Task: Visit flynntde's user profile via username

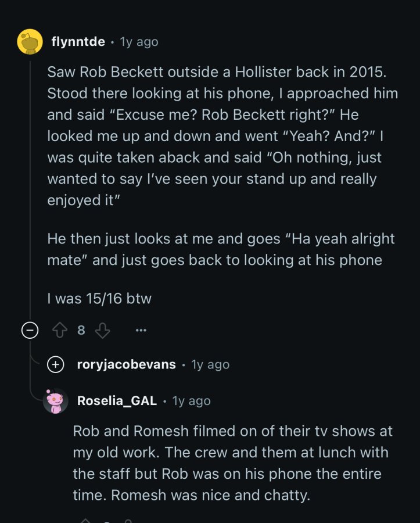Action: [78, 42]
